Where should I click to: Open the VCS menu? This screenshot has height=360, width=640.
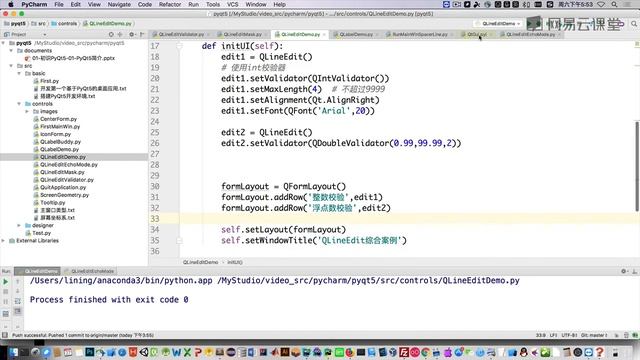233,4
